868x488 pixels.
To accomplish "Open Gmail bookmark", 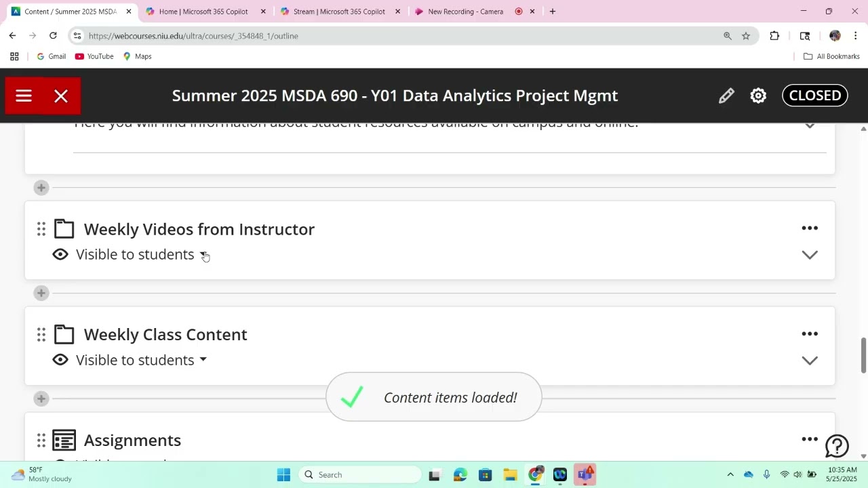I will pos(51,56).
